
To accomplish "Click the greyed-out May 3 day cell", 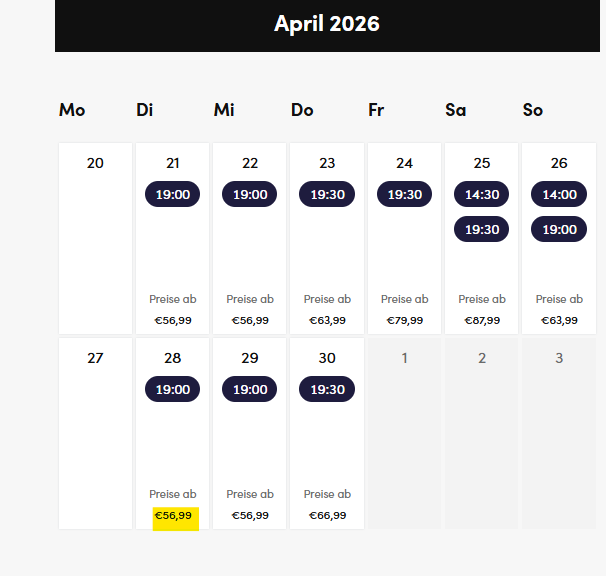I will click(x=559, y=433).
